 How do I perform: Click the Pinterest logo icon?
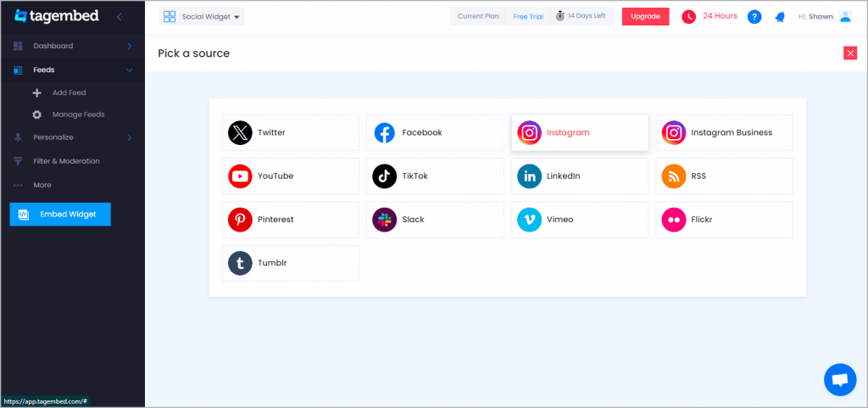pos(240,220)
